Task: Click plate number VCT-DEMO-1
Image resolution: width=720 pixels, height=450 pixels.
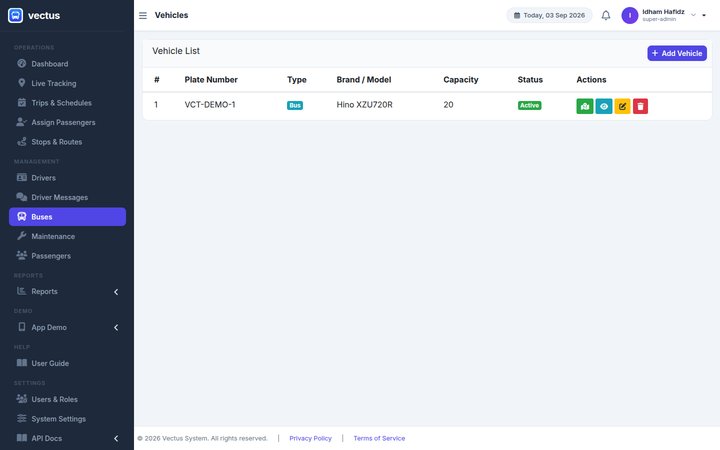Action: click(210, 105)
